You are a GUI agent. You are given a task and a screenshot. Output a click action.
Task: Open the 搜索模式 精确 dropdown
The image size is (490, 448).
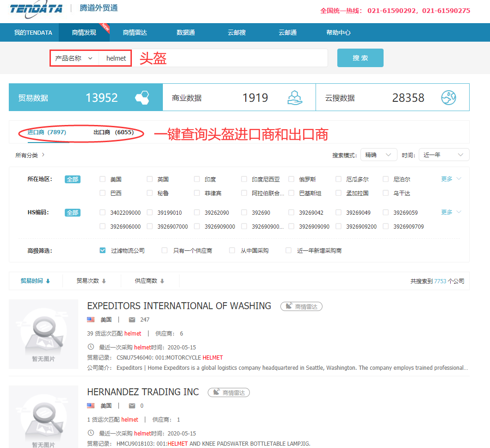(378, 155)
